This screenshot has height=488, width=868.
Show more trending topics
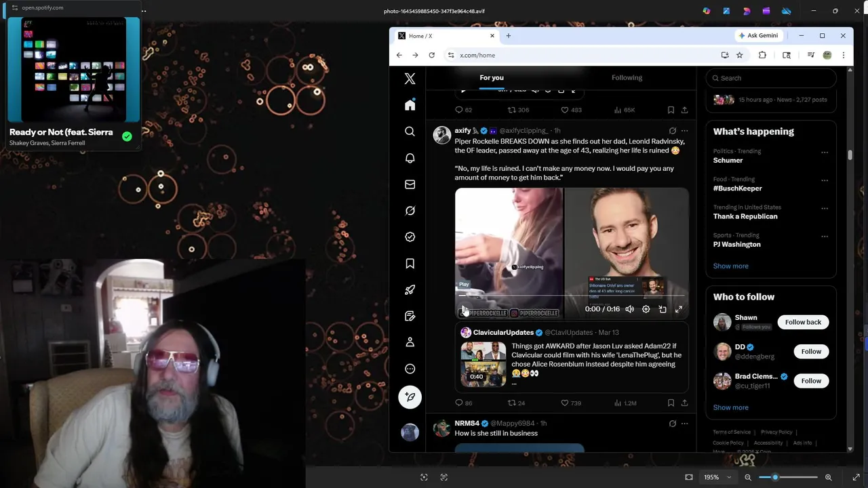(x=730, y=266)
